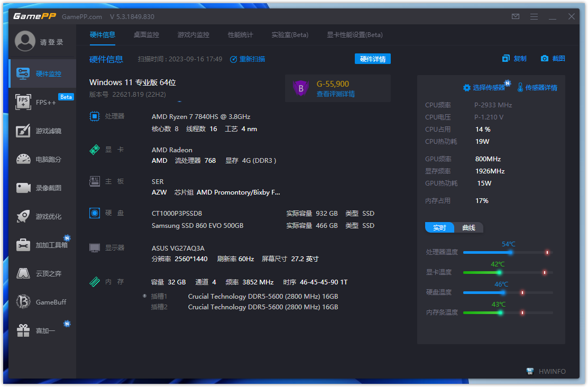Screen dimensions: 588x387
Task: Click the 插槽2 memory slot row
Action: point(244,307)
